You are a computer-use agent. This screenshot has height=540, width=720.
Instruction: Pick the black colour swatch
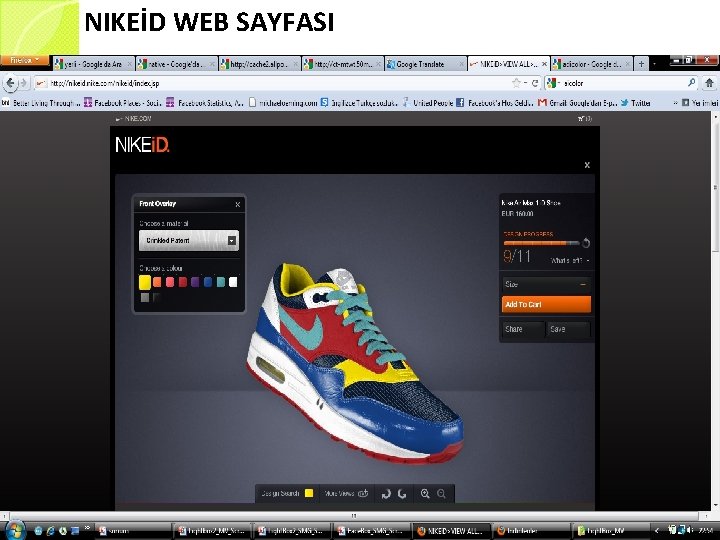157,298
